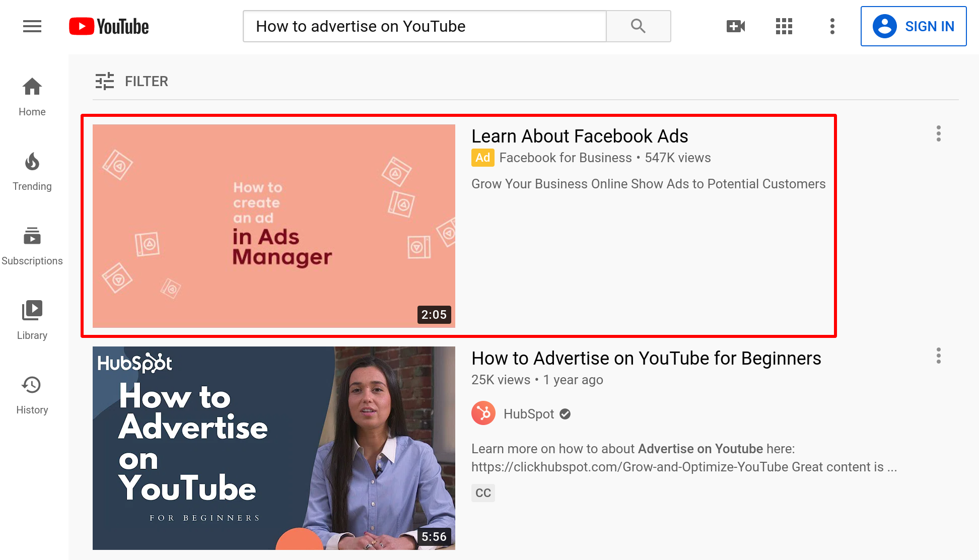Open the top-right settings three-dot menu
The width and height of the screenshot is (979, 560).
tap(832, 26)
